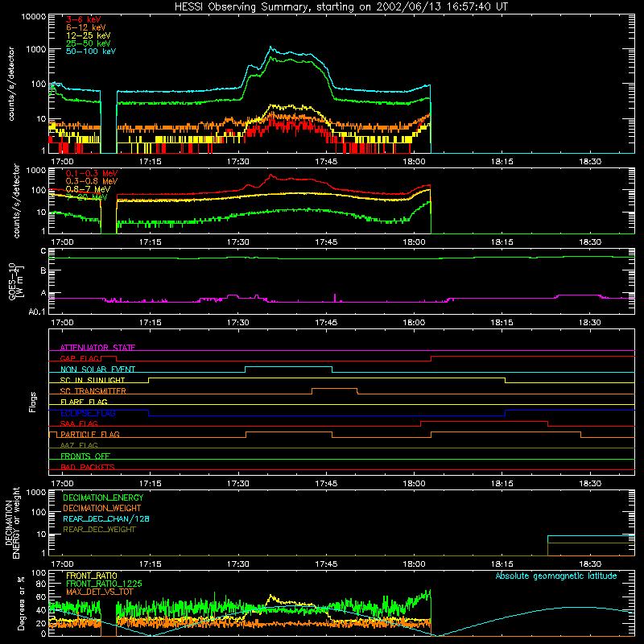Screen dimensions: 644x644
Task: Click 17:45 tick under GOES-10 plot
Action: click(326, 323)
